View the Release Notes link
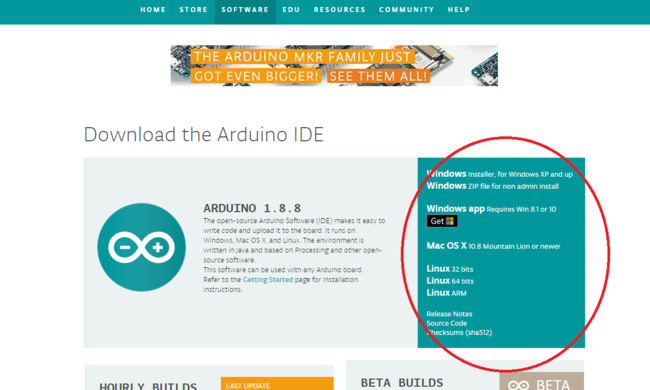This screenshot has height=390, width=650. click(449, 314)
